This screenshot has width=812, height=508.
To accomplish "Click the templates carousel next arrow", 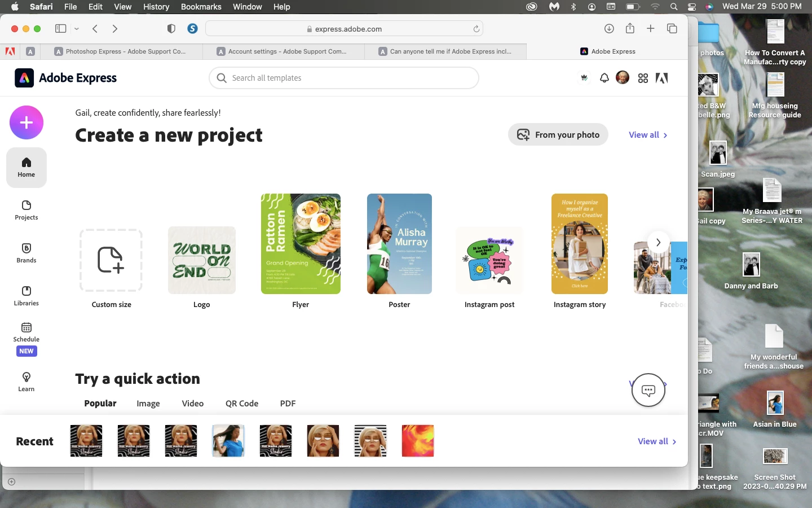I will [658, 242].
